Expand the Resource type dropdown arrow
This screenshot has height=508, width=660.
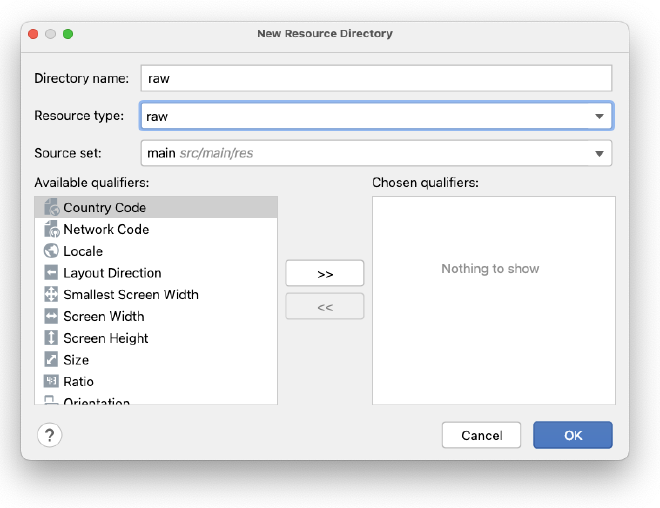599,116
